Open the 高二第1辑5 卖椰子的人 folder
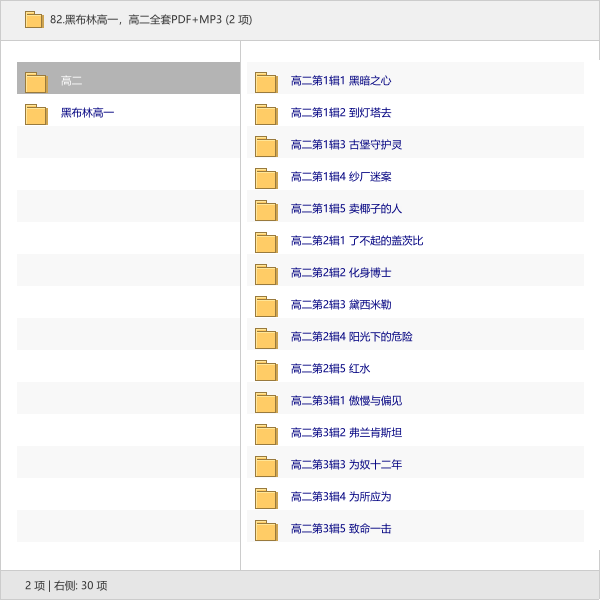This screenshot has height=600, width=600. [346, 209]
